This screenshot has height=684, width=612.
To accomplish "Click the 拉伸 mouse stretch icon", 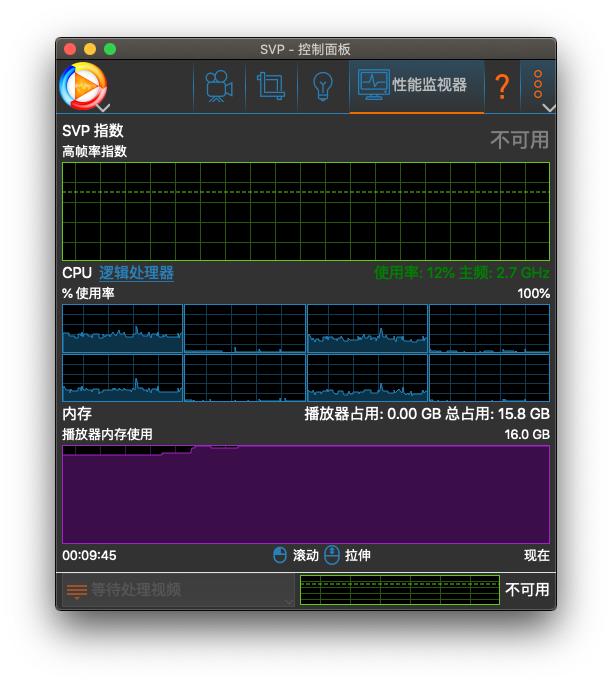I will (x=332, y=555).
